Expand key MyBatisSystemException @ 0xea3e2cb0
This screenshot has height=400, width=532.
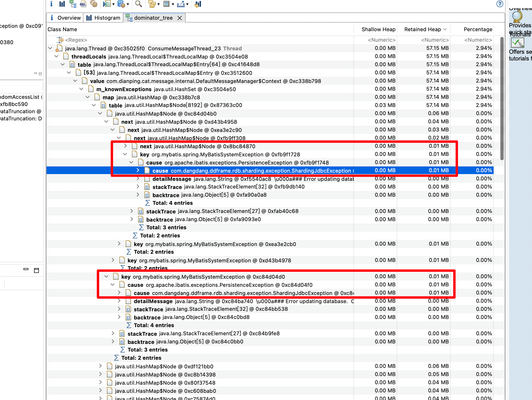[119, 244]
